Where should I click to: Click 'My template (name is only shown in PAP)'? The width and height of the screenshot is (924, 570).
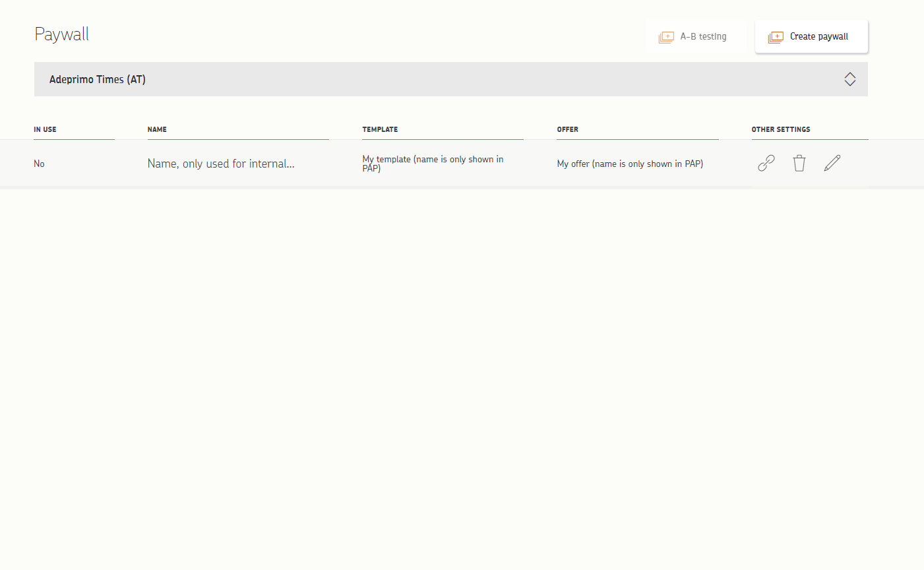[433, 164]
